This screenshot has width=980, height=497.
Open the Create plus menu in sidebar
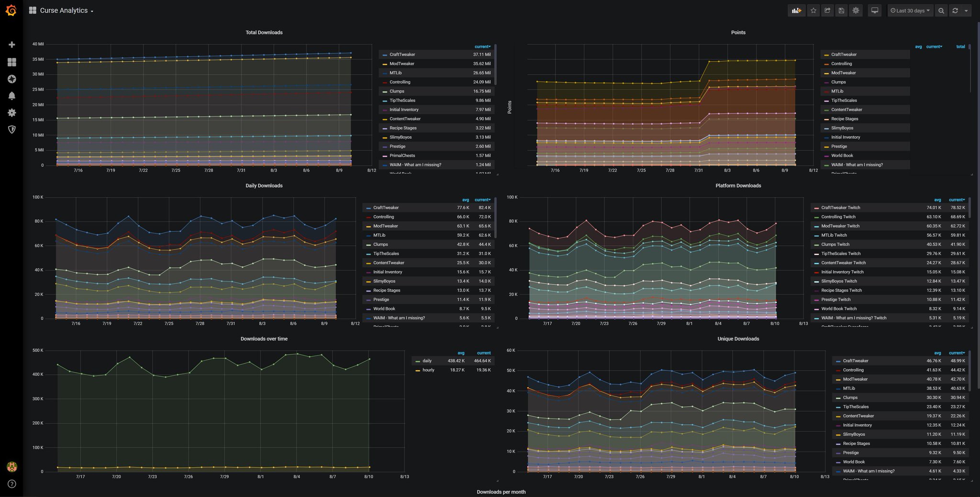click(12, 45)
